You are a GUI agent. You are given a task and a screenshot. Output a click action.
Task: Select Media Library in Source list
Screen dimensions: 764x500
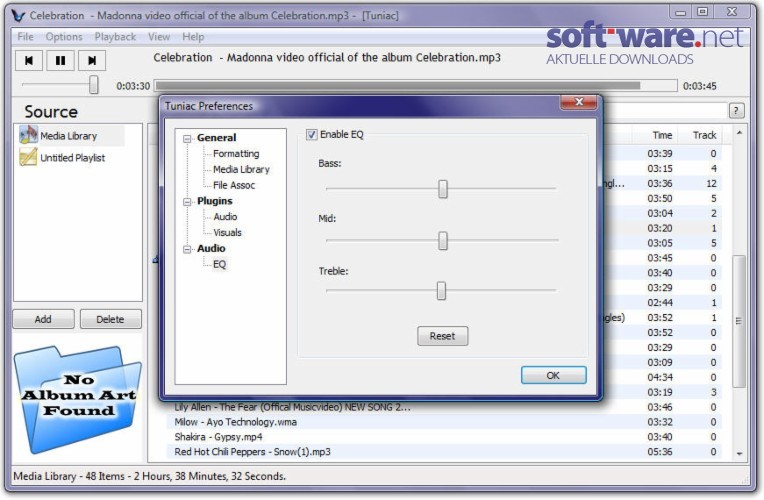click(x=68, y=136)
